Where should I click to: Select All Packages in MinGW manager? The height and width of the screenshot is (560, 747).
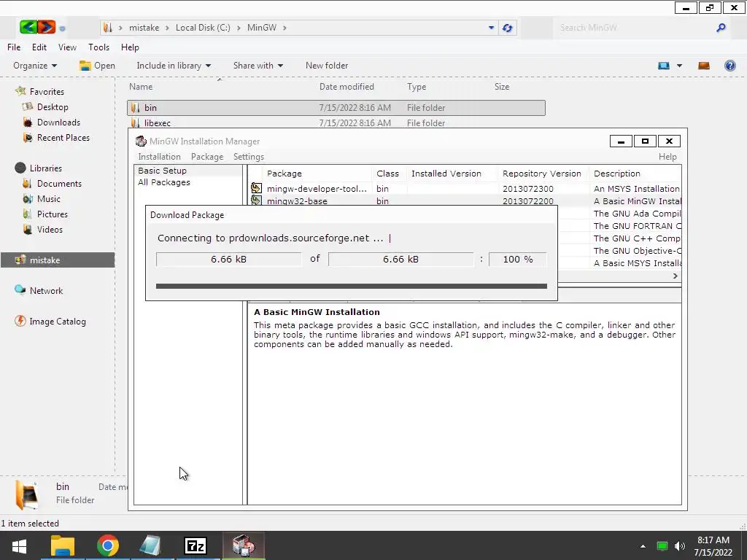[164, 182]
